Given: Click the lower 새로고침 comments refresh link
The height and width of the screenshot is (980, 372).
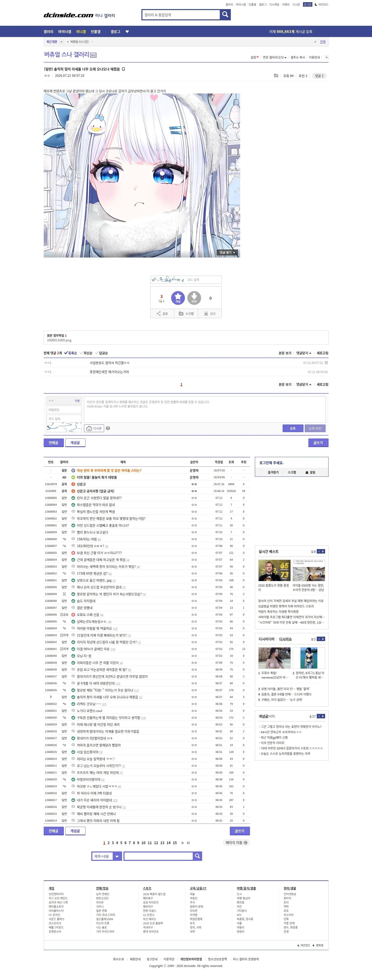Looking at the screenshot, I should (322, 385).
